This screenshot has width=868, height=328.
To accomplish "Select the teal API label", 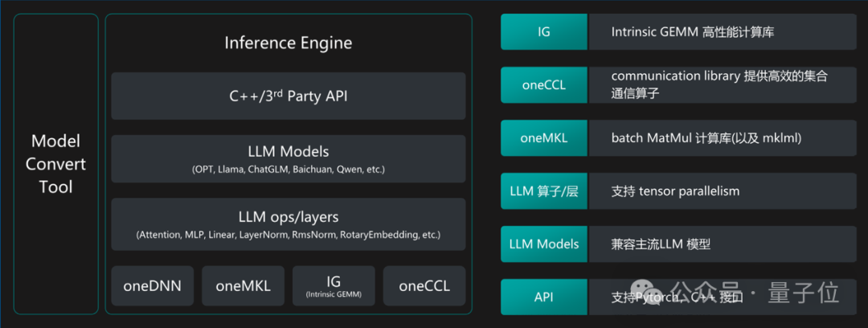I will click(543, 297).
